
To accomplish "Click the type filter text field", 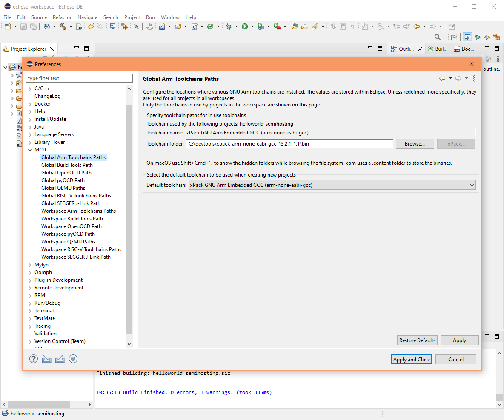I will [x=79, y=78].
